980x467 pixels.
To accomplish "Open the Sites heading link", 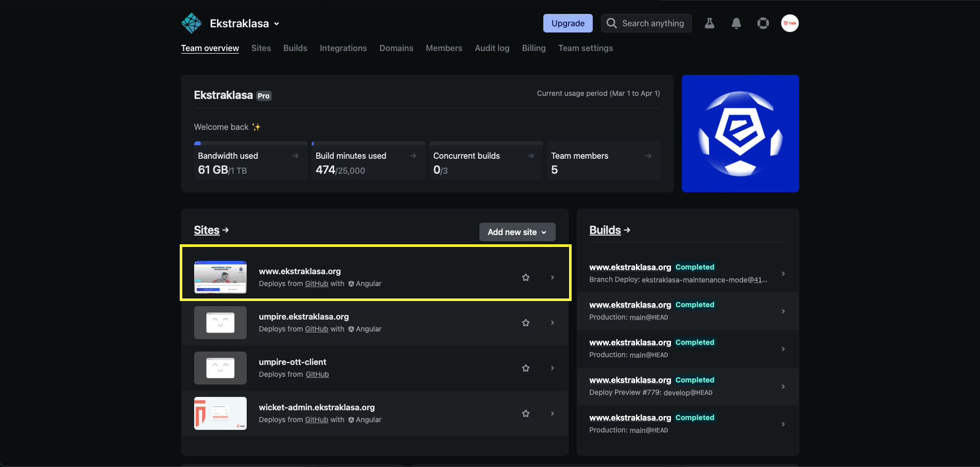I will pos(211,230).
